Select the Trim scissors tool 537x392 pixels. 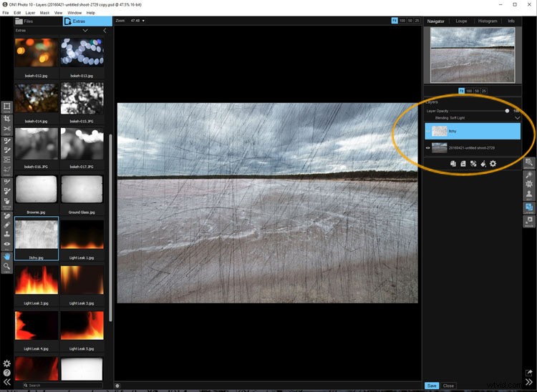pos(6,129)
